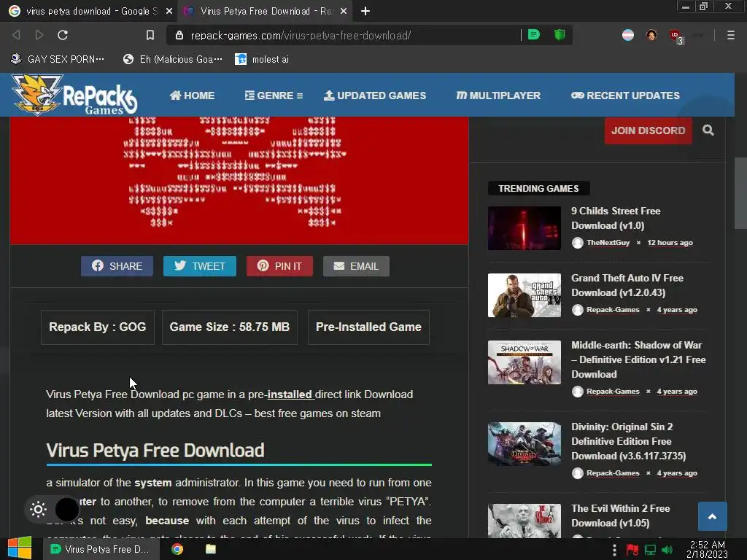Click the padlock site security icon
Screen dimensions: 747x560
[179, 35]
